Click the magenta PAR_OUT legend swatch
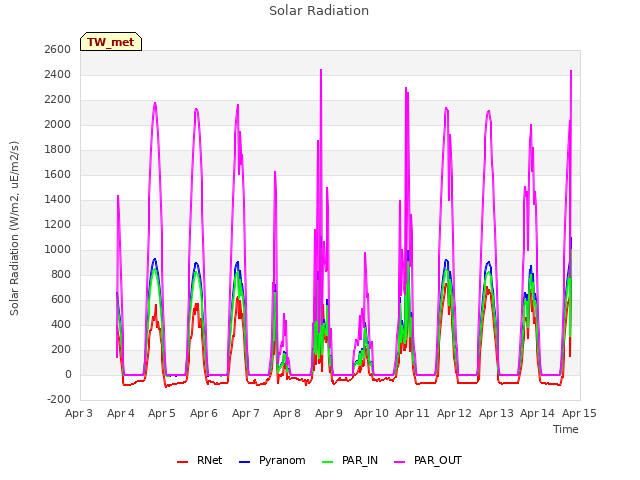Viewport: 640px width, 480px height. tap(400, 462)
